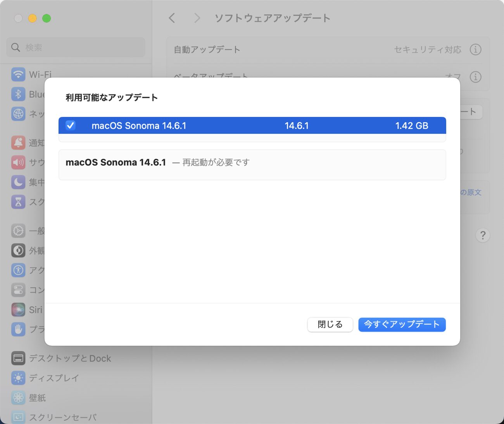Open the Notifications bell icon
Viewport: 504px width, 424px height.
(x=18, y=143)
